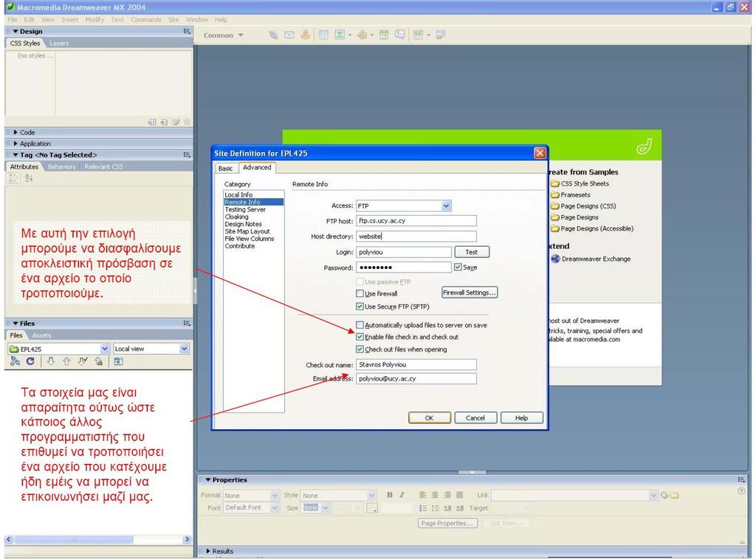Open Design panel options menu icon
The width and height of the screenshot is (756, 560).
point(187,31)
